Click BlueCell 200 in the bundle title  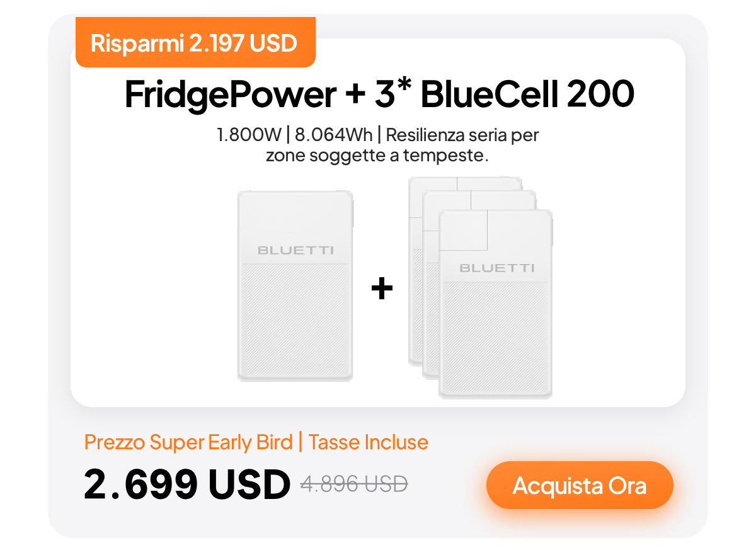coord(527,95)
